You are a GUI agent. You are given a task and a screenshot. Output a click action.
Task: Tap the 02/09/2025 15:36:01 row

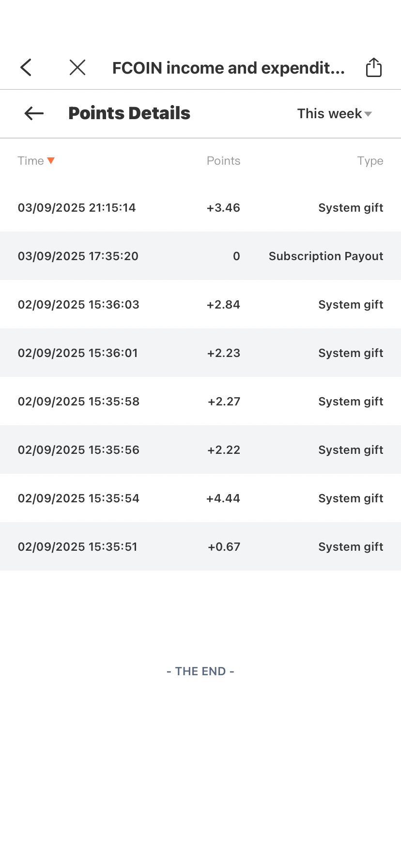tap(200, 353)
